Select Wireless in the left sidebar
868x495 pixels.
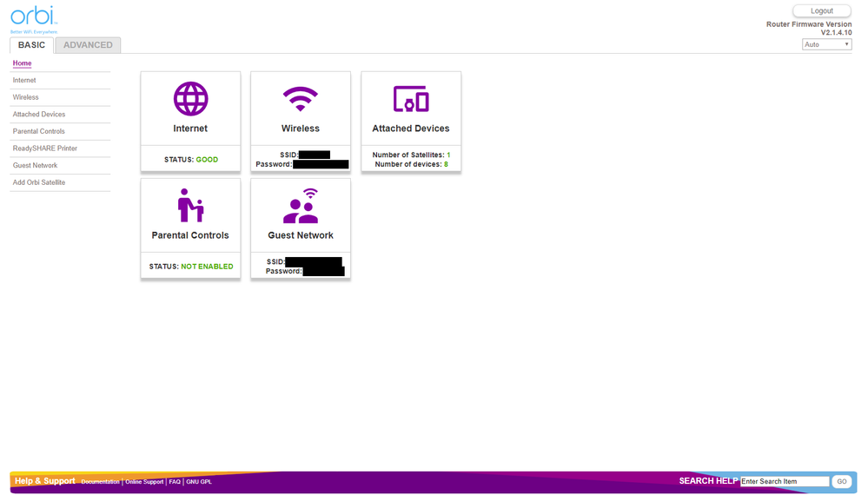click(26, 97)
